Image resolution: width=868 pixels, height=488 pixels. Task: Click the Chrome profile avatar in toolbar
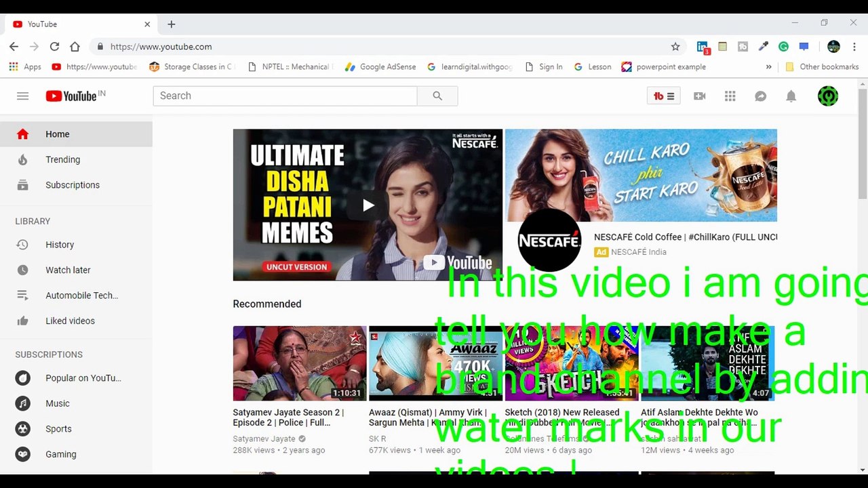coord(834,47)
